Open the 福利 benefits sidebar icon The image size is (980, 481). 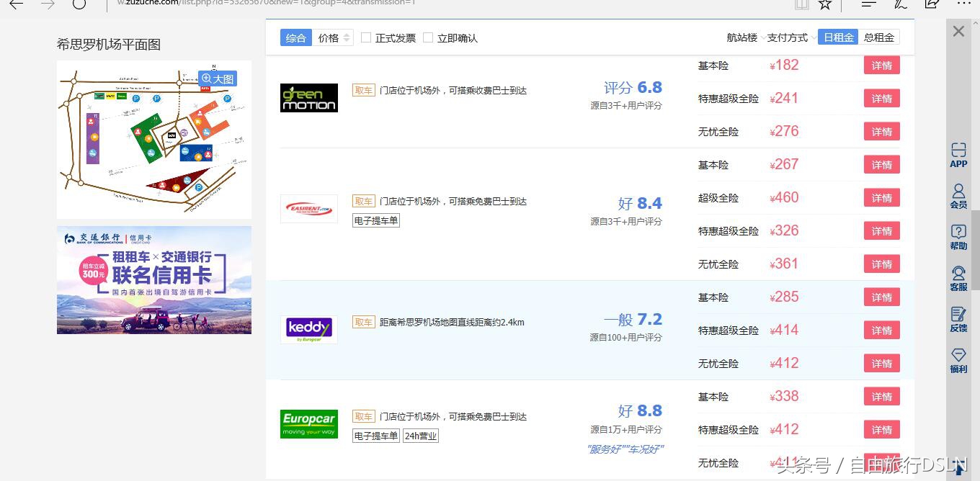[x=958, y=359]
